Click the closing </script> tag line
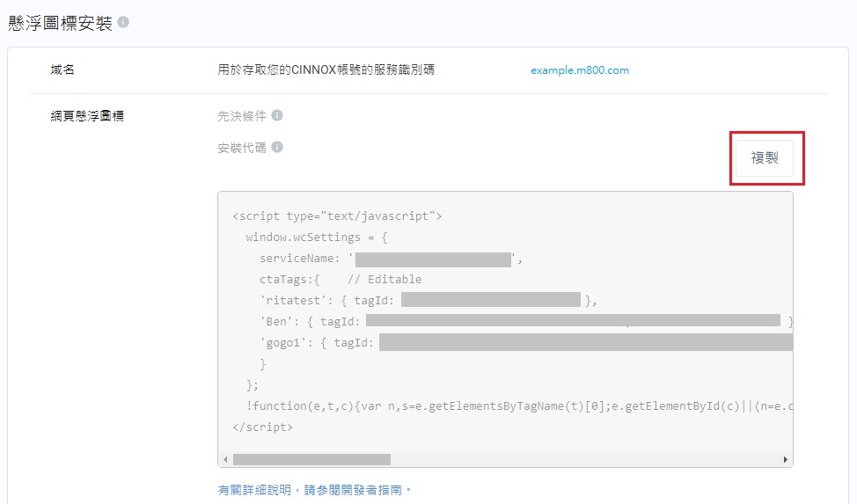The width and height of the screenshot is (857, 504). (262, 427)
